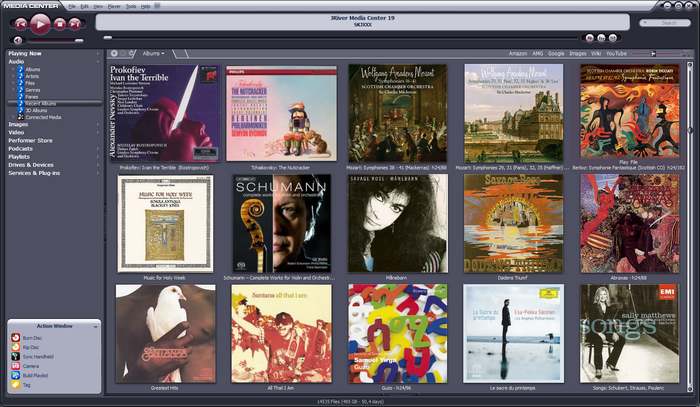Select Playing Now in the sidebar
This screenshot has width=700, height=407.
pos(25,54)
